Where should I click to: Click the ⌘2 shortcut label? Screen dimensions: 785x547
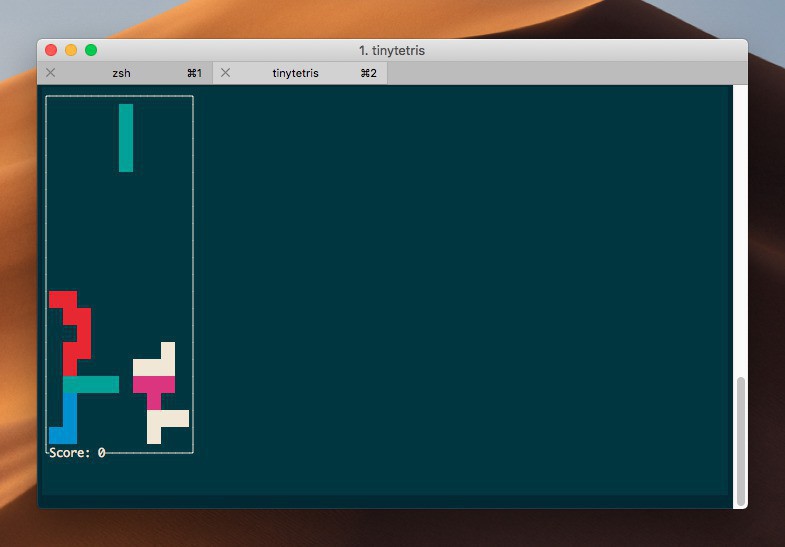(x=368, y=73)
